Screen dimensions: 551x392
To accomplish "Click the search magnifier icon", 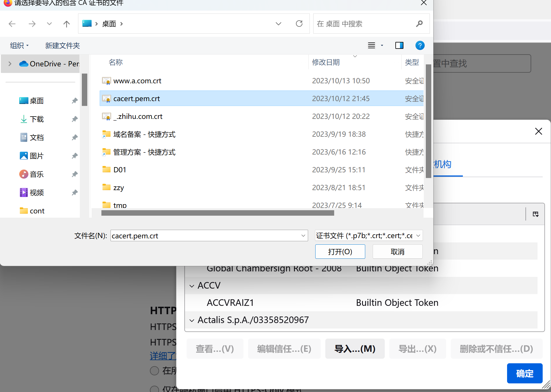I will point(419,24).
